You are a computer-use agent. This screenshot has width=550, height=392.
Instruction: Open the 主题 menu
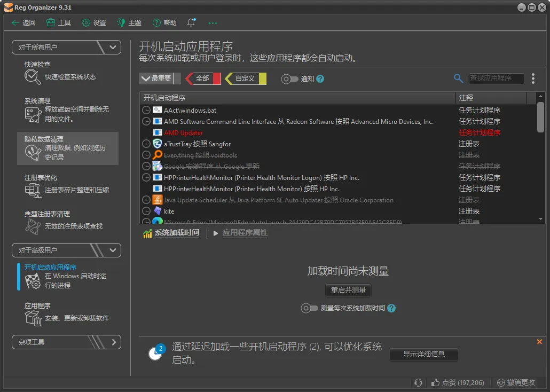129,23
